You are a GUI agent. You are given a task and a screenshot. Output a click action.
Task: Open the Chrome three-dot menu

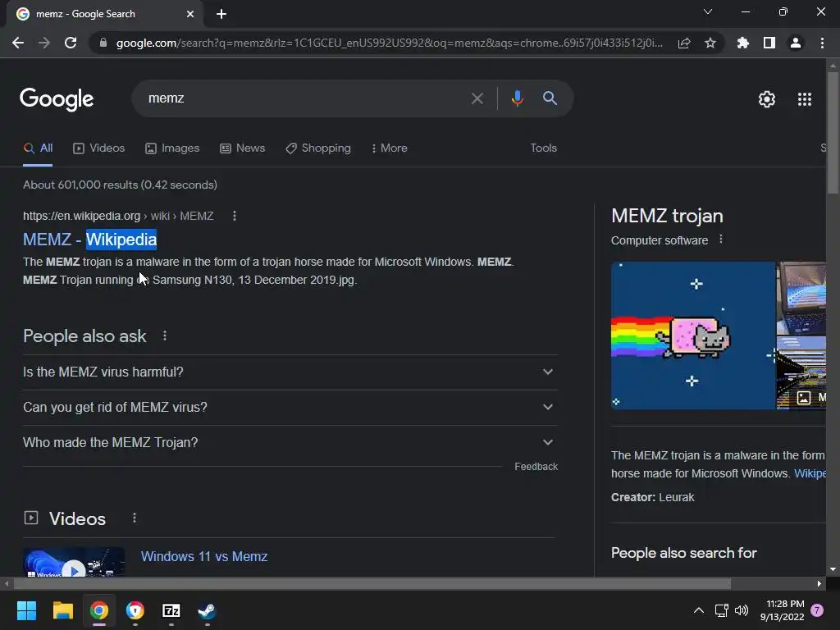tap(822, 43)
